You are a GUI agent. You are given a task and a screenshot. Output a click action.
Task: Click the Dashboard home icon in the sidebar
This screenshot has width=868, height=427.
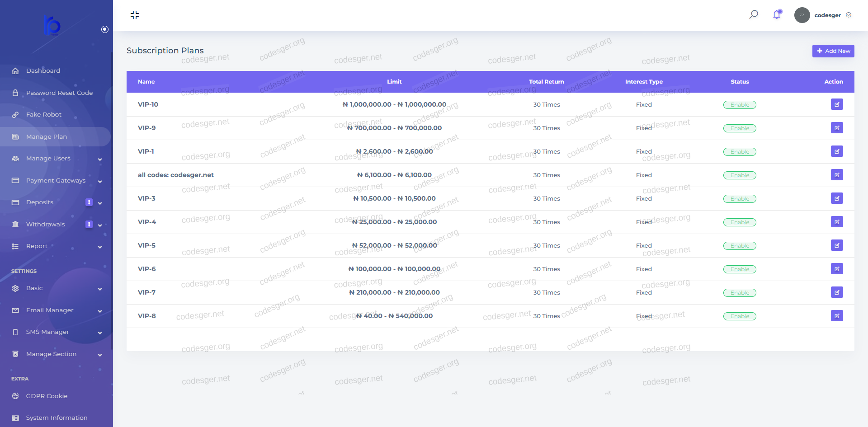click(15, 71)
